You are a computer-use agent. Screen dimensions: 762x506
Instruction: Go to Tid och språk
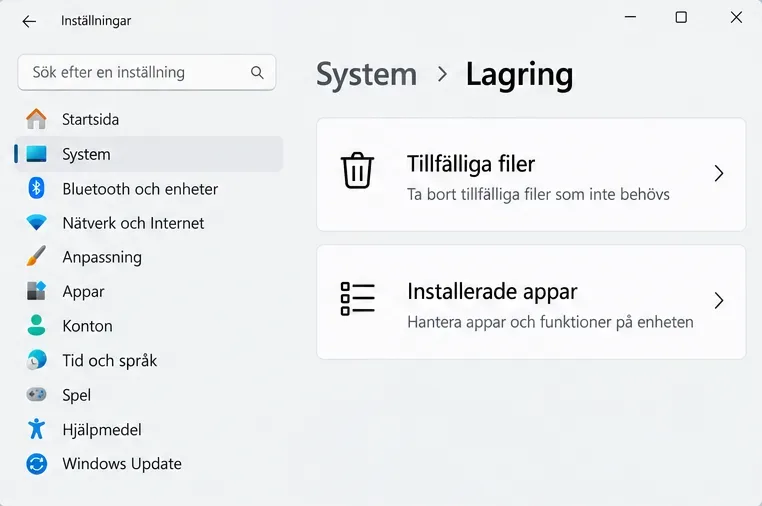click(149, 361)
